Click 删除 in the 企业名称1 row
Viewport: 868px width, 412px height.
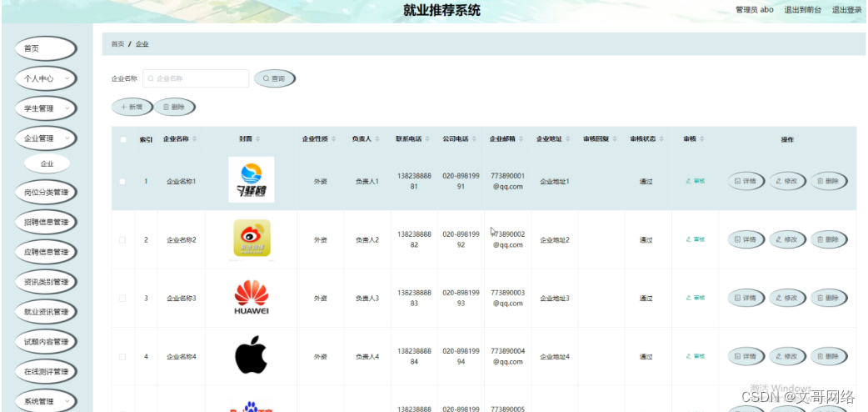pos(829,181)
